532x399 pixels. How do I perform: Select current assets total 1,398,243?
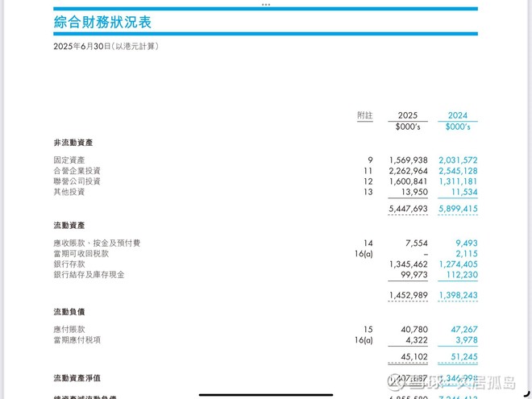[x=459, y=295]
